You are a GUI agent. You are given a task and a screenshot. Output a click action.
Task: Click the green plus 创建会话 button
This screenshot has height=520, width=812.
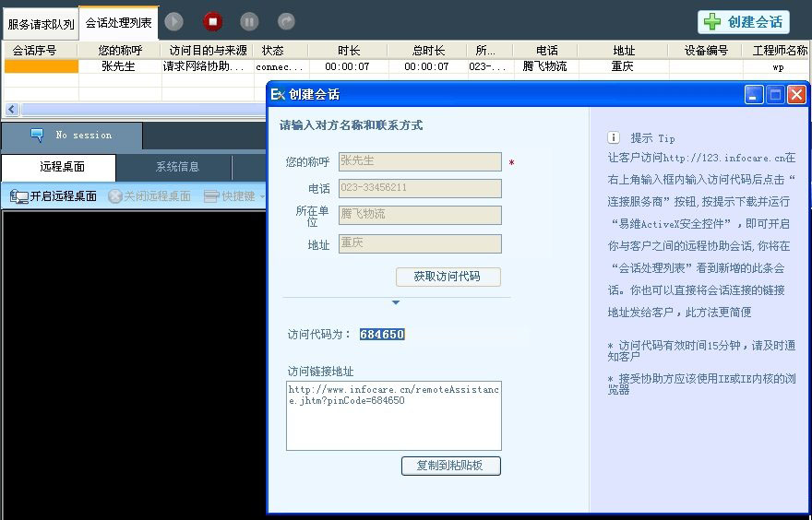tap(743, 22)
